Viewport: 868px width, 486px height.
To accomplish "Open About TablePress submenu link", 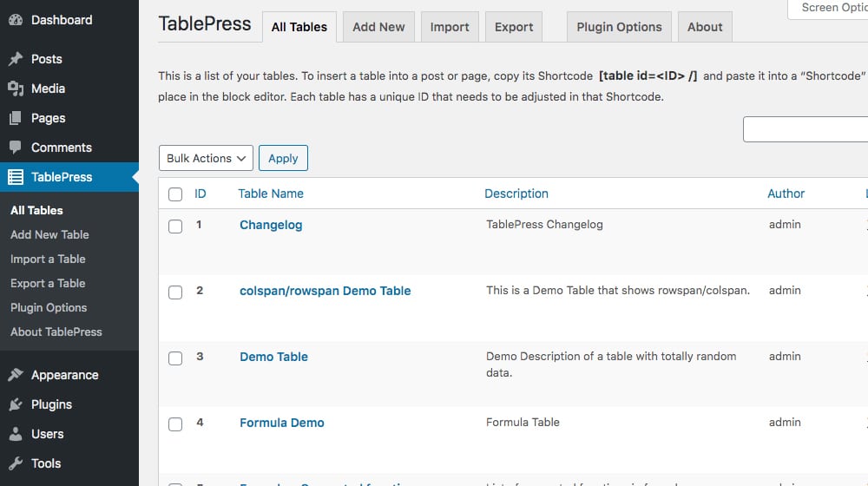I will (x=56, y=332).
